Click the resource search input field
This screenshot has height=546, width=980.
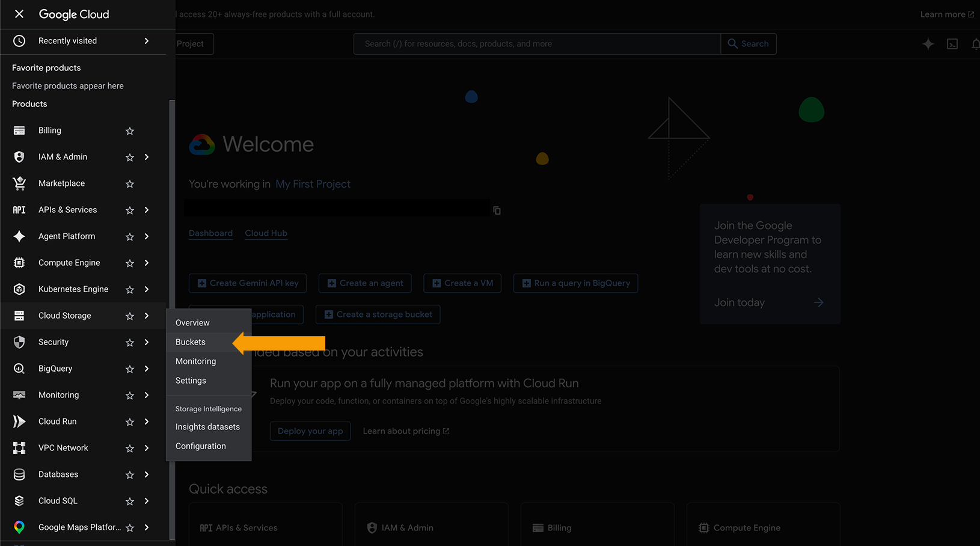click(x=537, y=44)
